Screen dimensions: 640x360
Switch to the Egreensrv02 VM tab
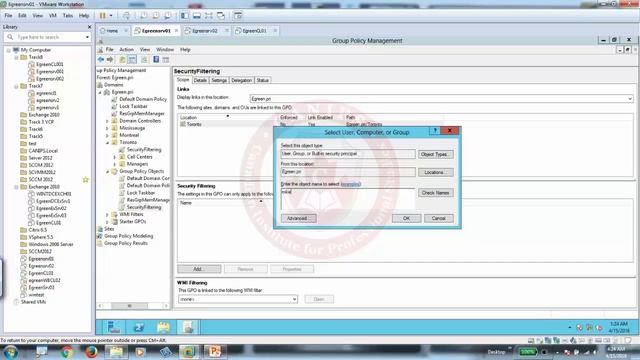(204, 31)
